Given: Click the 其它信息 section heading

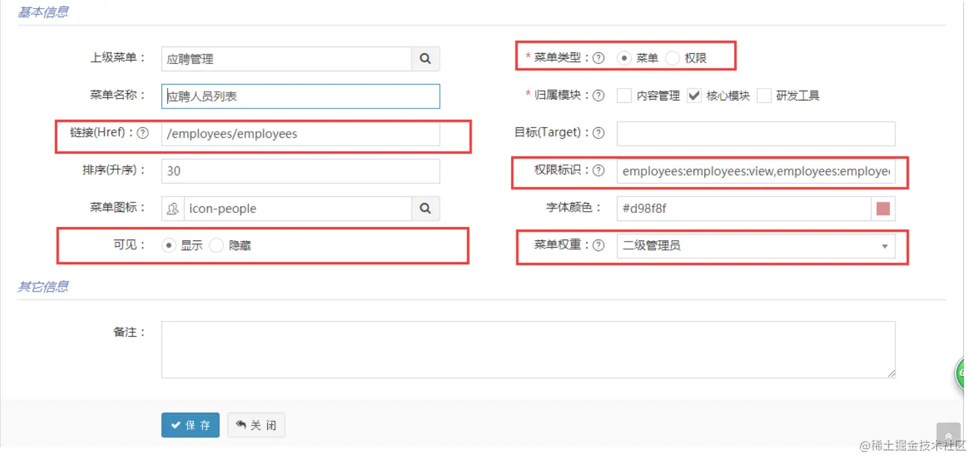Looking at the screenshot, I should click(43, 286).
